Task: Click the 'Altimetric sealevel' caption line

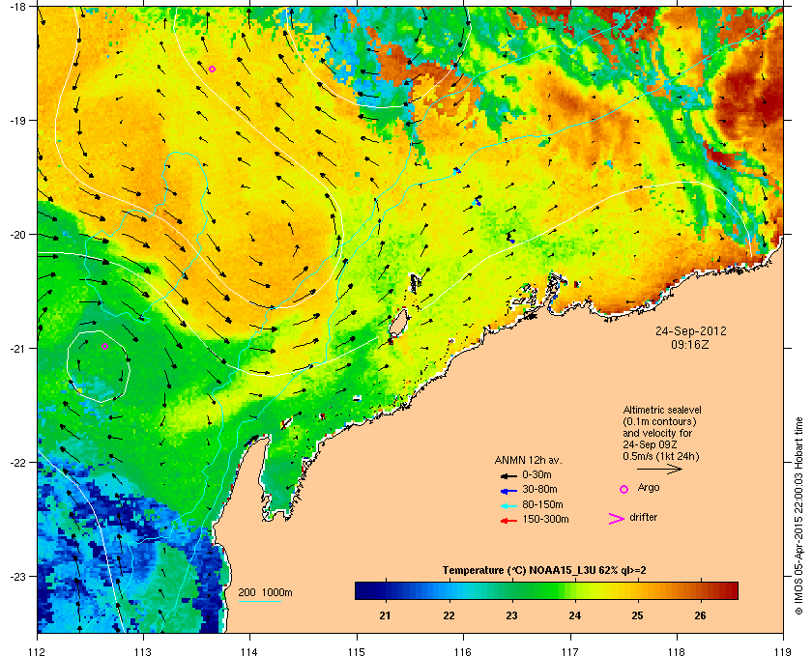Action: pos(662,410)
